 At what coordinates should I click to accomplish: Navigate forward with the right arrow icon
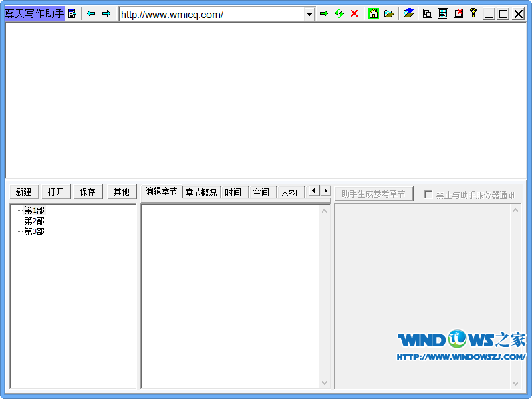pyautogui.click(x=106, y=13)
